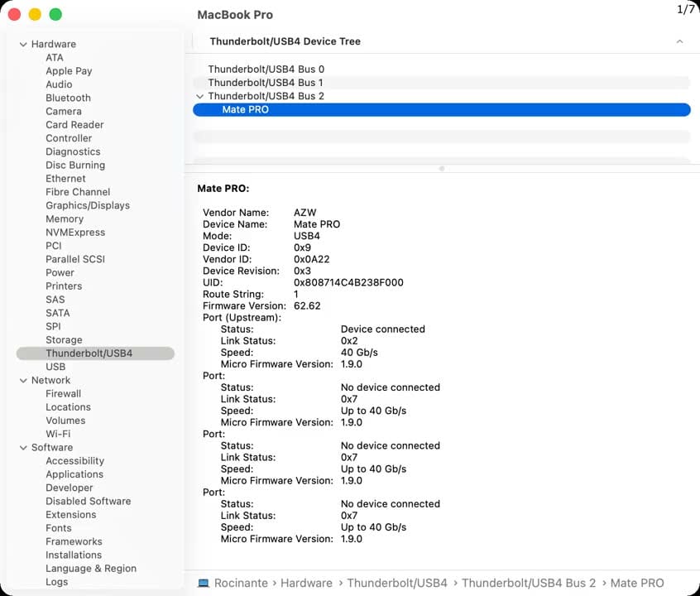Select Memory in the sidebar
Viewport: 700px width, 596px height.
click(x=65, y=219)
